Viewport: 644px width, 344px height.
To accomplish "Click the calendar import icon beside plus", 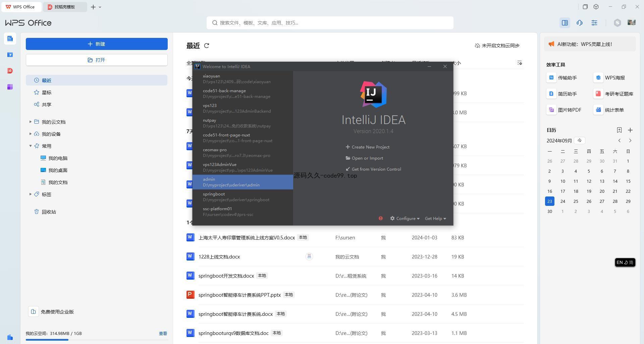I will pos(619,130).
